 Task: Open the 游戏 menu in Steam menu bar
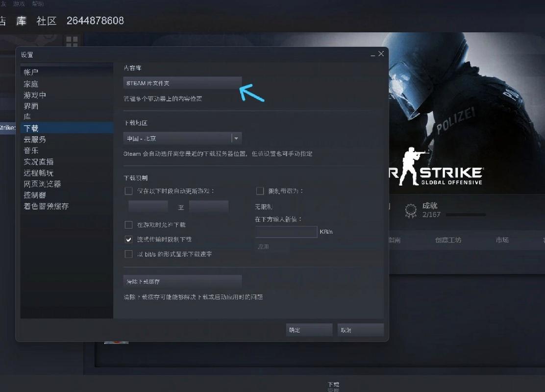point(19,3)
